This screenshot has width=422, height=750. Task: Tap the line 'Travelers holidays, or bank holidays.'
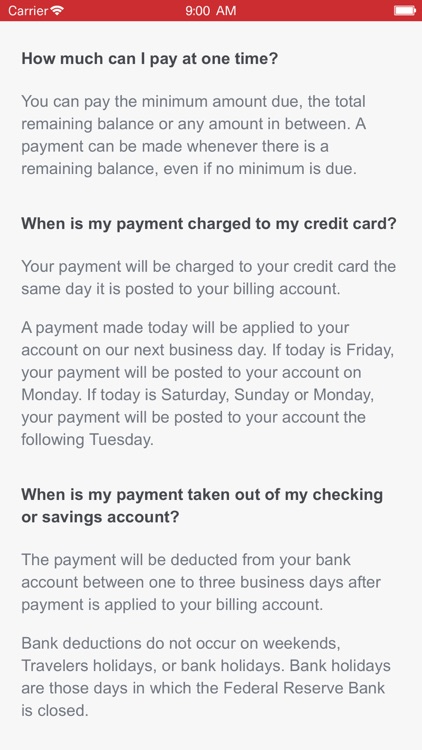pyautogui.click(x=154, y=666)
